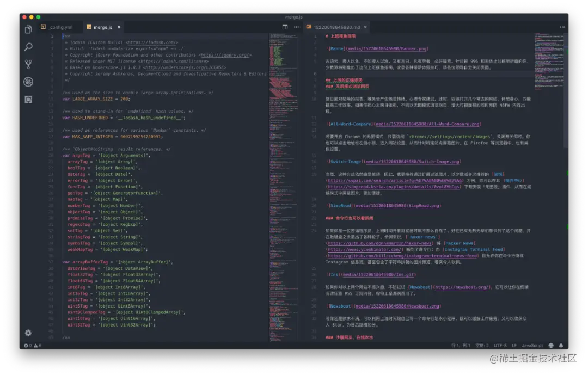The height and width of the screenshot is (375, 588).
Task: Click the Switch-Image.png image reference
Action: 394,162
